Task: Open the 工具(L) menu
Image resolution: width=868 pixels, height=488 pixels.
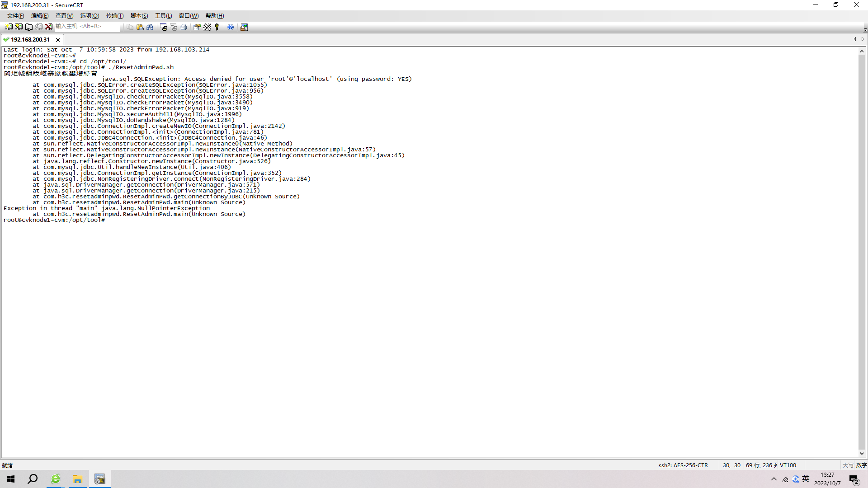Action: pyautogui.click(x=163, y=16)
